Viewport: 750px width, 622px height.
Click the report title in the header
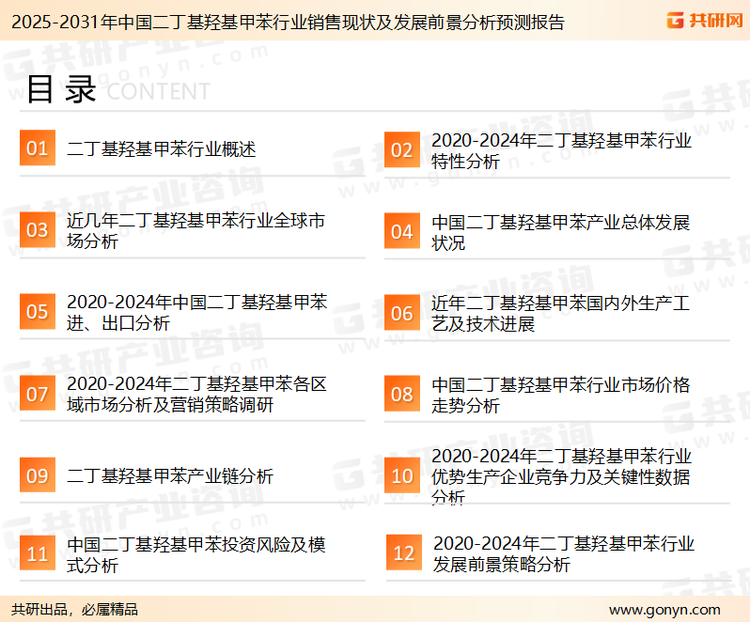tap(288, 22)
